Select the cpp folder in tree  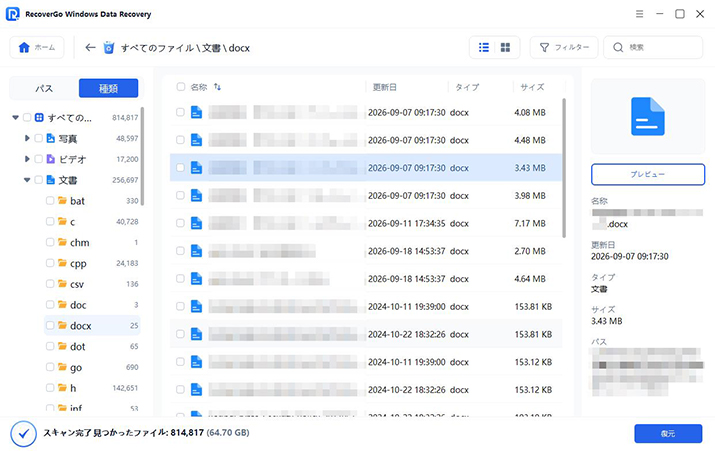pyautogui.click(x=93, y=263)
